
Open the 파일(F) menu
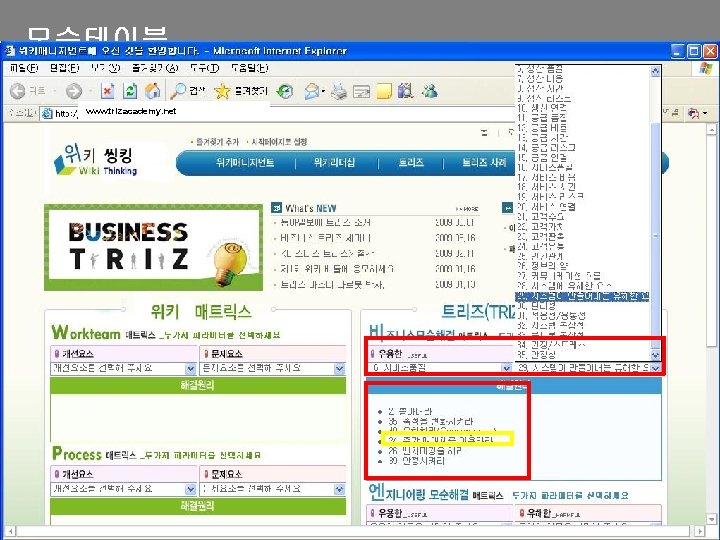pyautogui.click(x=24, y=68)
